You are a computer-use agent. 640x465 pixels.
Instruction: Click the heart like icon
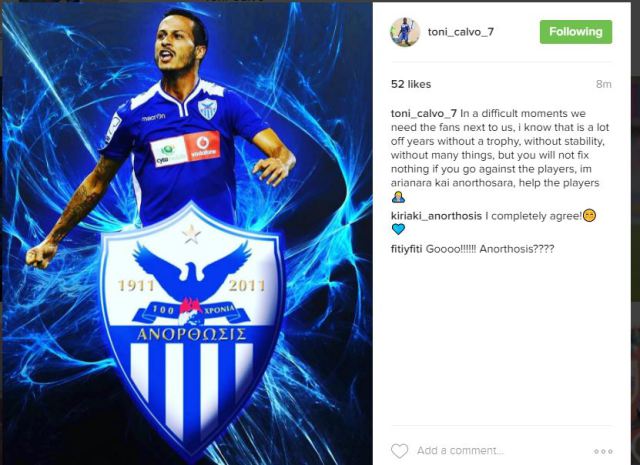click(x=399, y=451)
